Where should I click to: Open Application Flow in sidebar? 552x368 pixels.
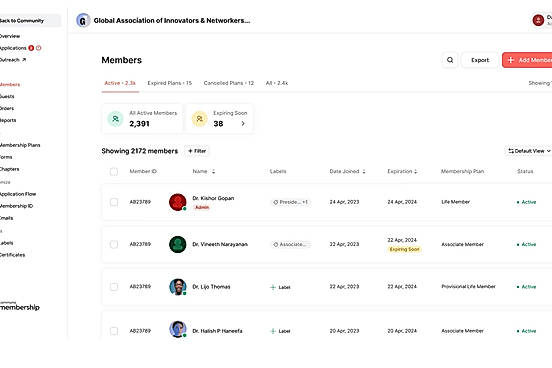[18, 194]
